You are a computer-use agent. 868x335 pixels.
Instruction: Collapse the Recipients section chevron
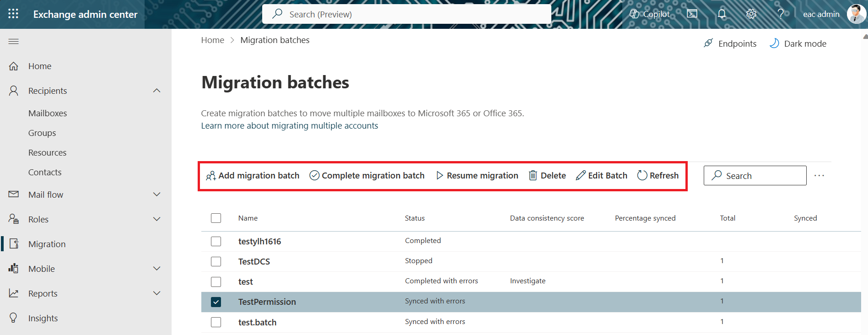(157, 91)
